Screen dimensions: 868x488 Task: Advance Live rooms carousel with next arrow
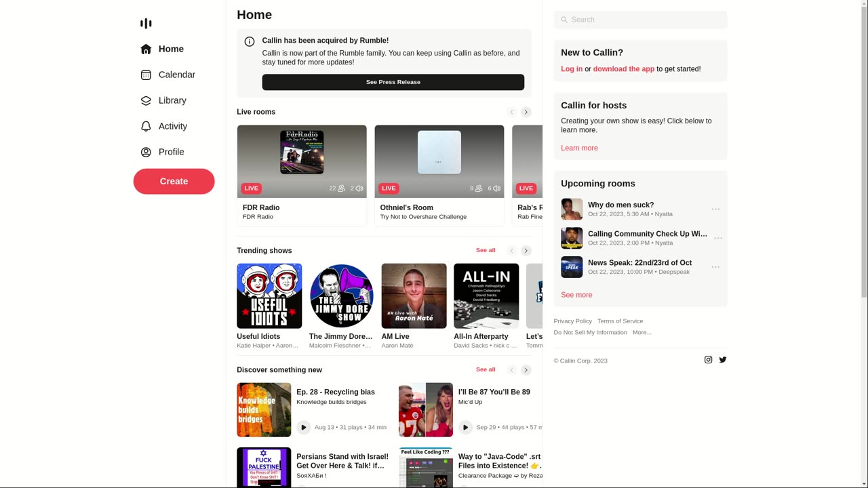point(526,112)
